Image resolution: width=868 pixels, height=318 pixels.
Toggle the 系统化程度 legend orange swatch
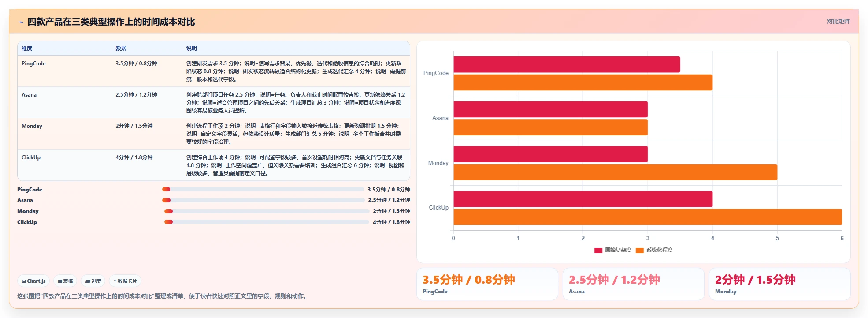pyautogui.click(x=640, y=251)
